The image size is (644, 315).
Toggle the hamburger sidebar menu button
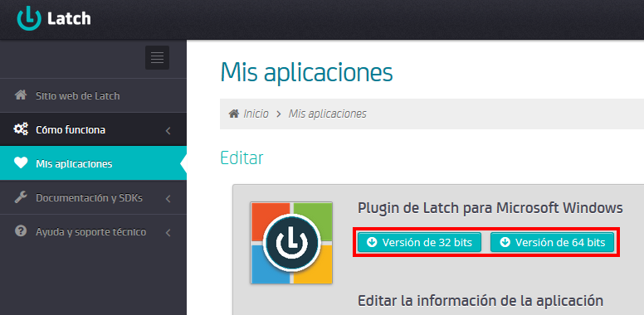point(158,57)
